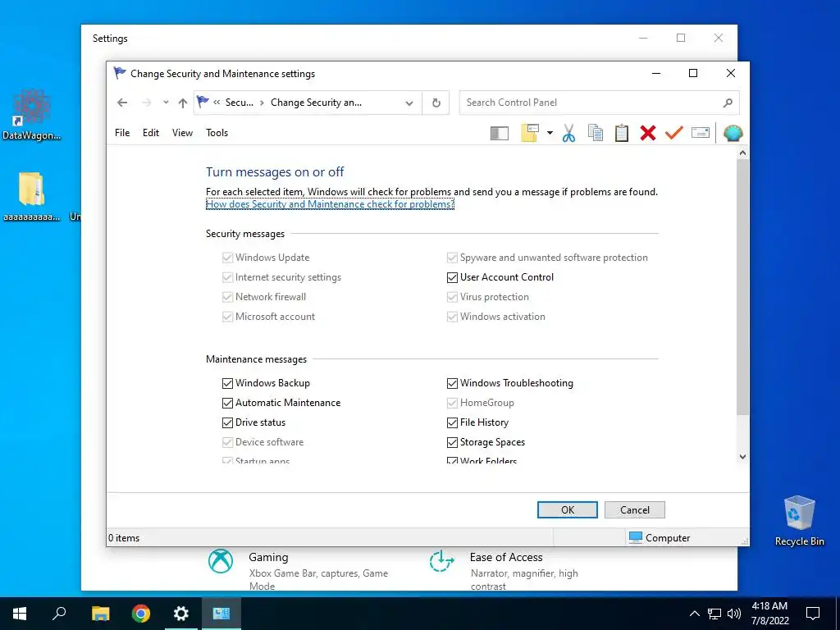Refresh the Control Panel page
Screen dimensions: 840x630
(x=436, y=103)
